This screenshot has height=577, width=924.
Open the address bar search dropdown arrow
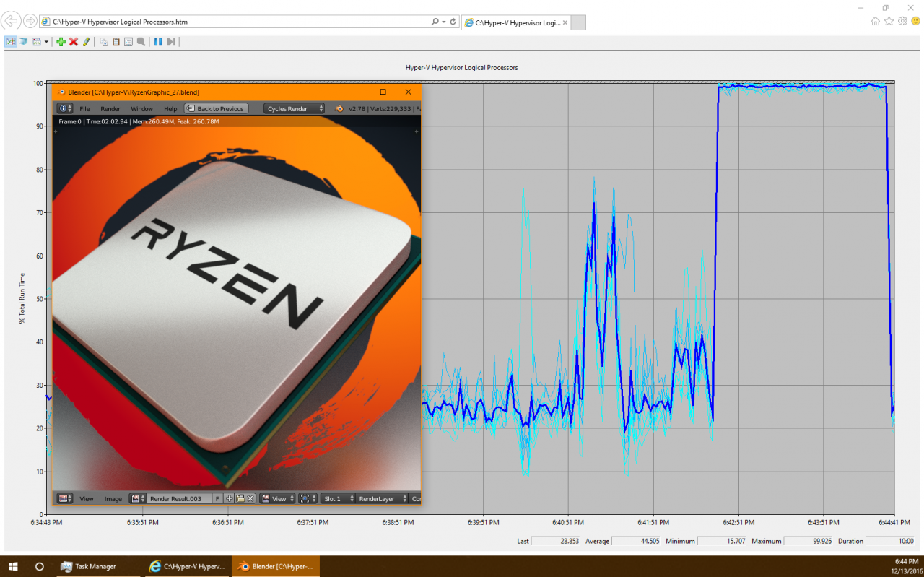pos(443,22)
